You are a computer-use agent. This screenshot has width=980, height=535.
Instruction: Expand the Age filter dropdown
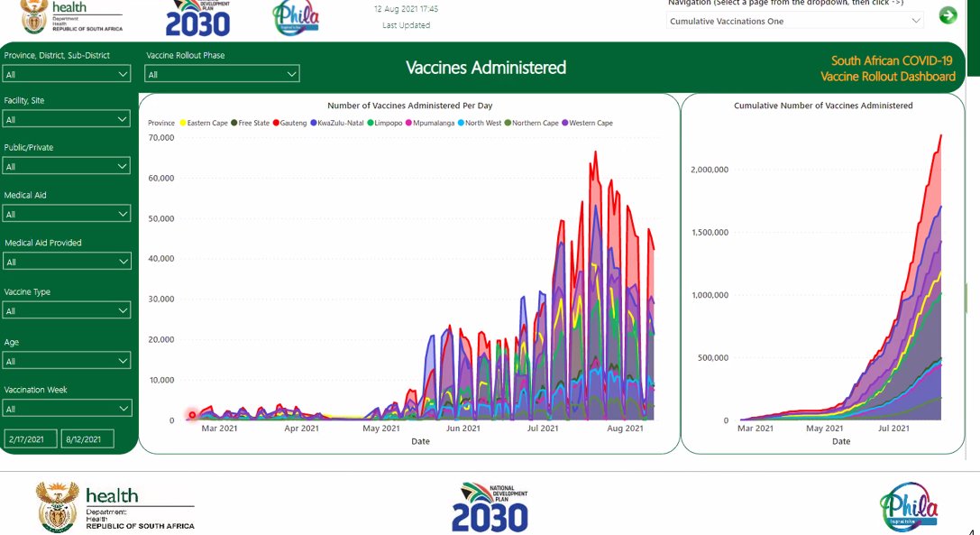(x=66, y=361)
